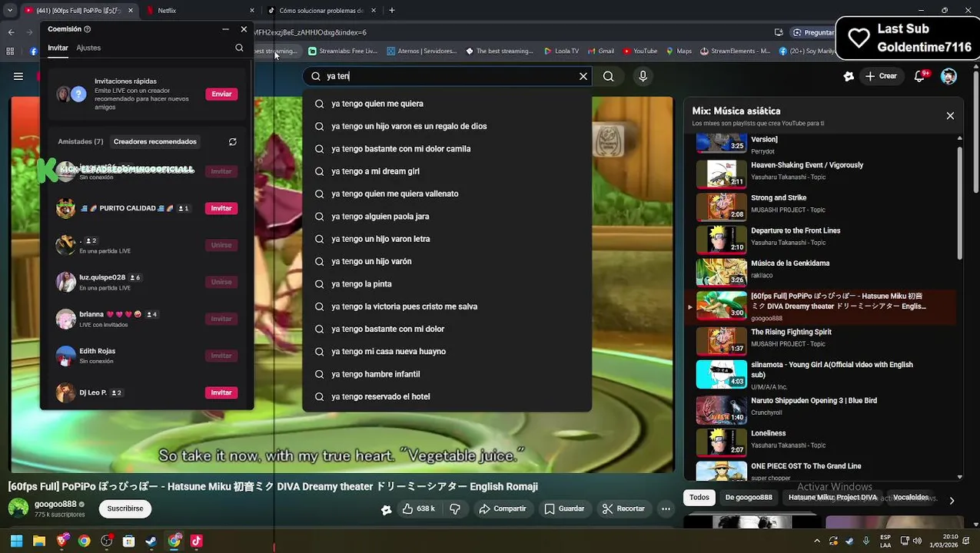This screenshot has height=553, width=980.
Task: Click the search icon in the Coemisión panel
Action: 239,48
